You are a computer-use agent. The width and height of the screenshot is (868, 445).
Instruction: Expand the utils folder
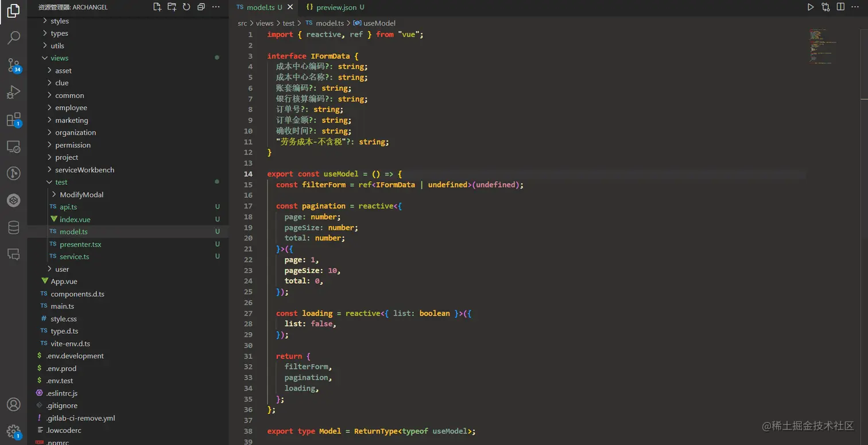pyautogui.click(x=127, y=46)
